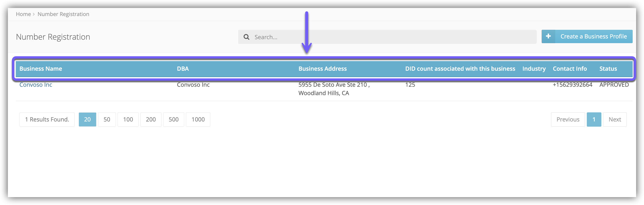This screenshot has width=644, height=205.
Task: Show 200 results per page
Action: tap(151, 119)
